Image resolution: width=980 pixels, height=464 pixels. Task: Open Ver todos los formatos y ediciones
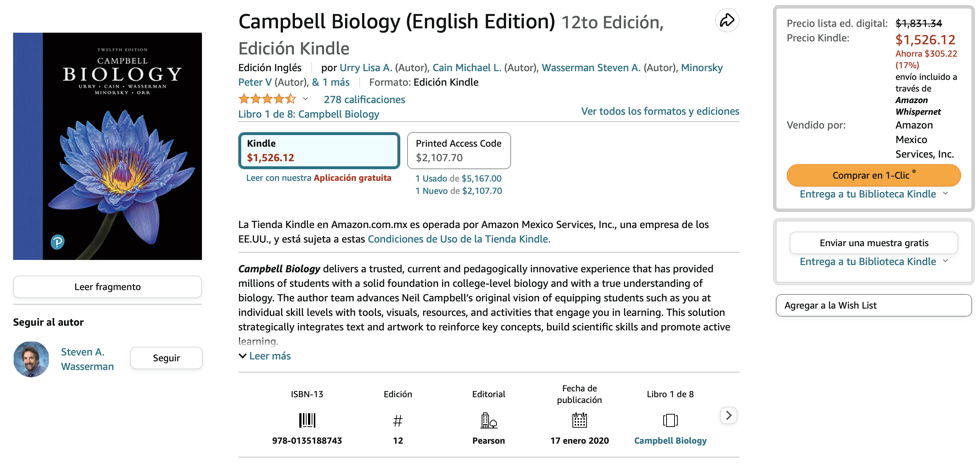(660, 111)
